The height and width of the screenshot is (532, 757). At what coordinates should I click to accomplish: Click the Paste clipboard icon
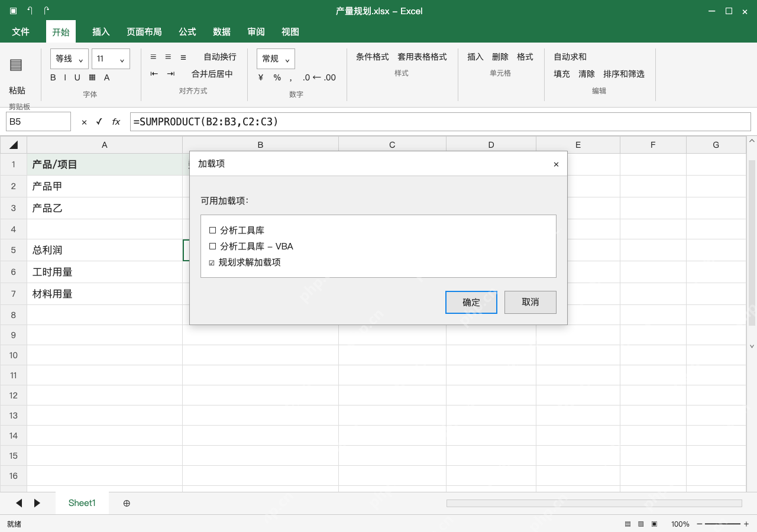[x=16, y=65]
